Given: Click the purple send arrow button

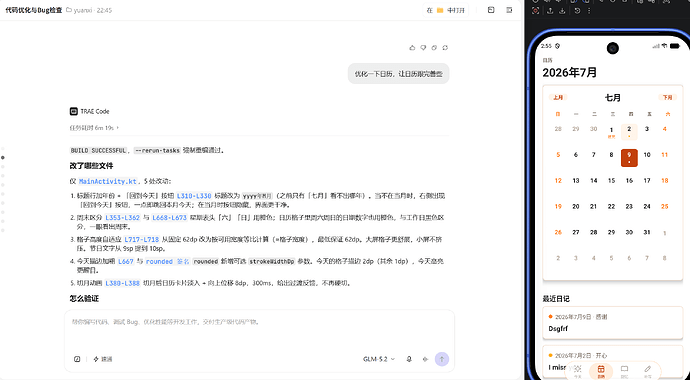Looking at the screenshot, I should point(442,359).
